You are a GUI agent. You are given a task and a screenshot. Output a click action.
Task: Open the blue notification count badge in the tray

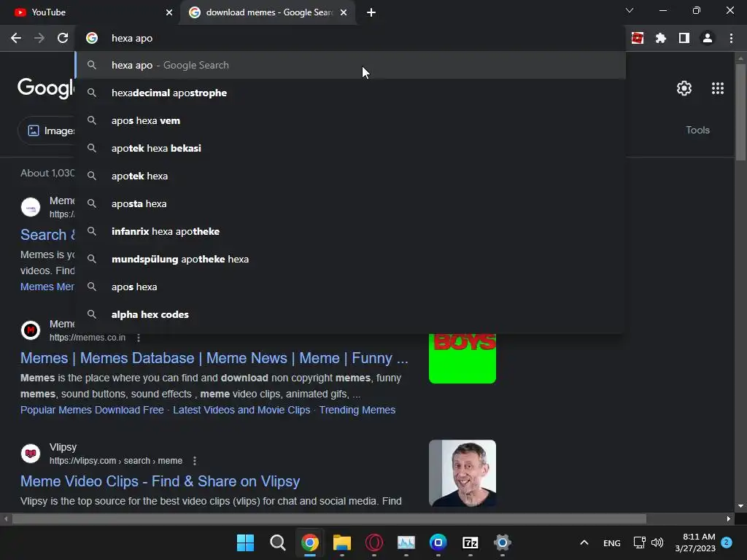click(x=727, y=542)
